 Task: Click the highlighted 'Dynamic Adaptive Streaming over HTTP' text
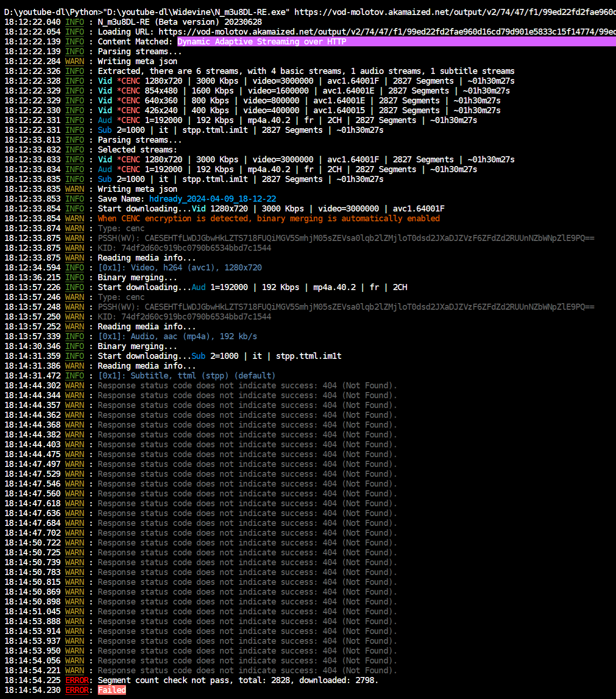262,42
